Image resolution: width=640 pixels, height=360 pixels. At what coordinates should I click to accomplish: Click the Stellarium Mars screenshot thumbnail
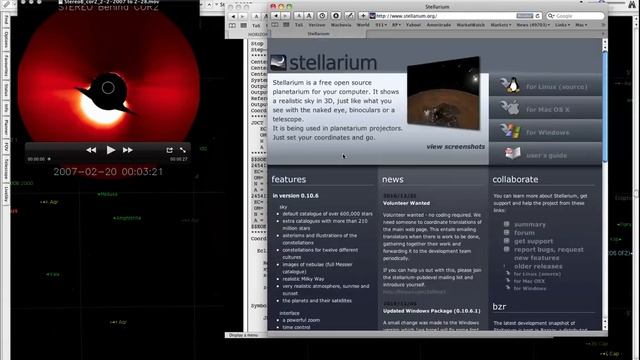click(443, 93)
